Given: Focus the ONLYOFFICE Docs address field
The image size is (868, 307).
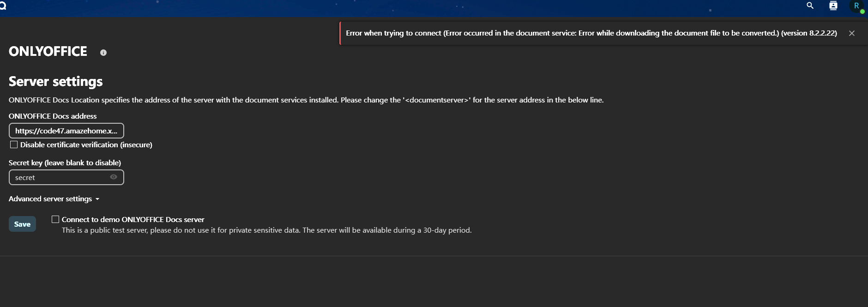Looking at the screenshot, I should 66,131.
